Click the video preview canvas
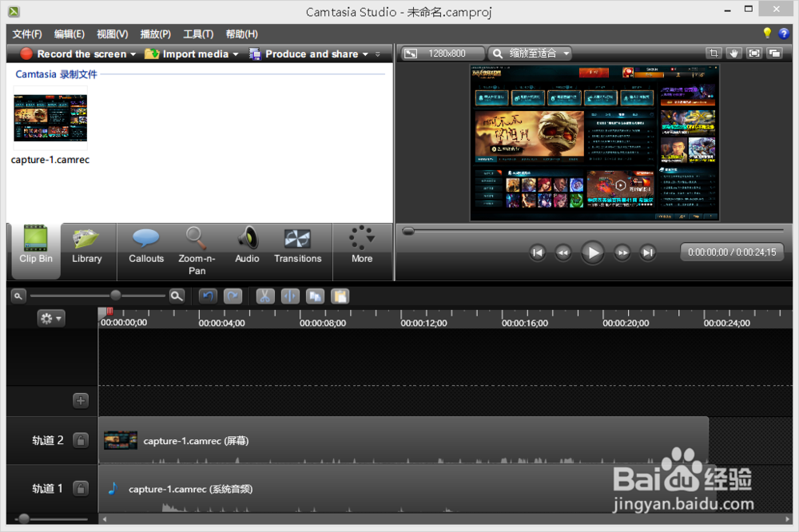The width and height of the screenshot is (799, 532). (x=594, y=143)
